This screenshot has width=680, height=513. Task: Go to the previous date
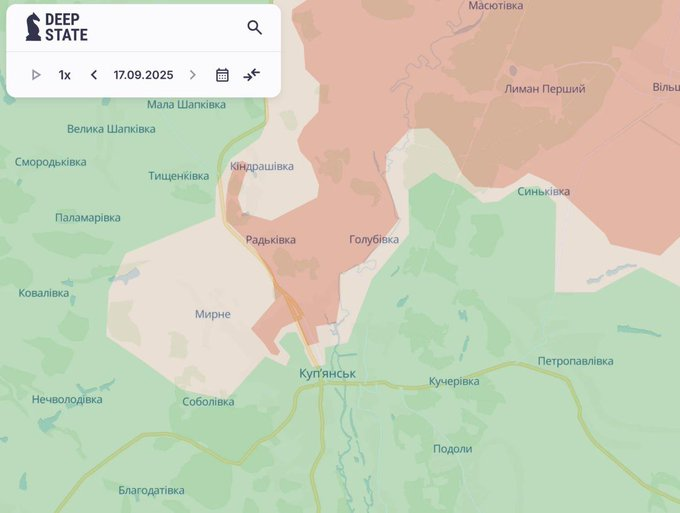pyautogui.click(x=94, y=75)
